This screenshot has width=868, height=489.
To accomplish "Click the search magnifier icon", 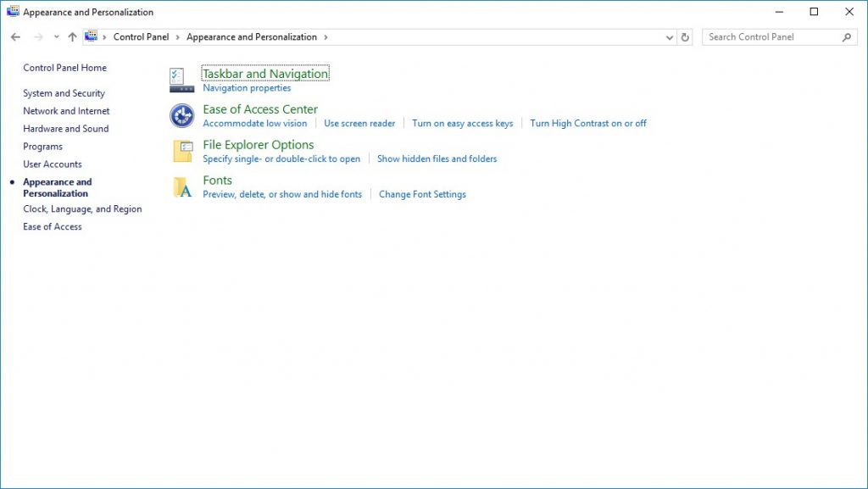I will pos(845,36).
